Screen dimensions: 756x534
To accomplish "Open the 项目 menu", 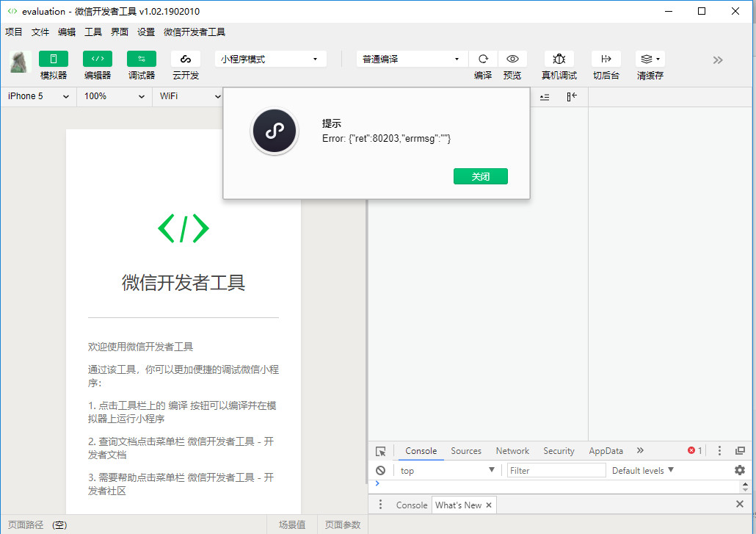I will [14, 32].
